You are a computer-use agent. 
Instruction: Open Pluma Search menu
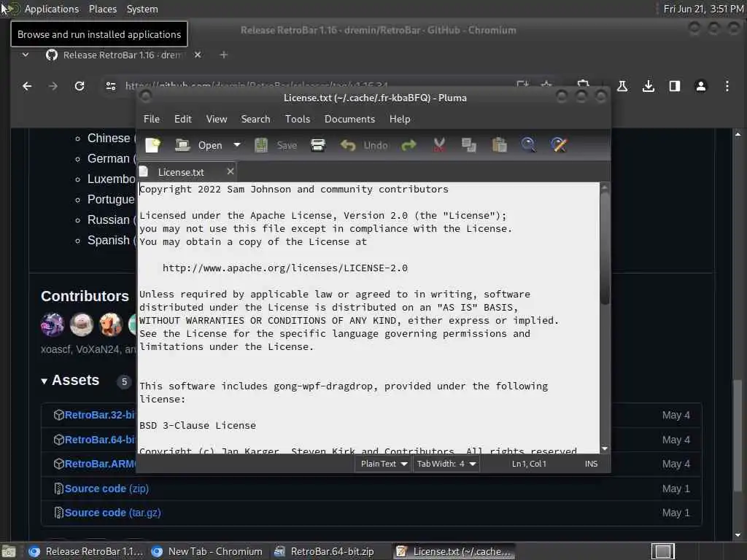(x=256, y=119)
